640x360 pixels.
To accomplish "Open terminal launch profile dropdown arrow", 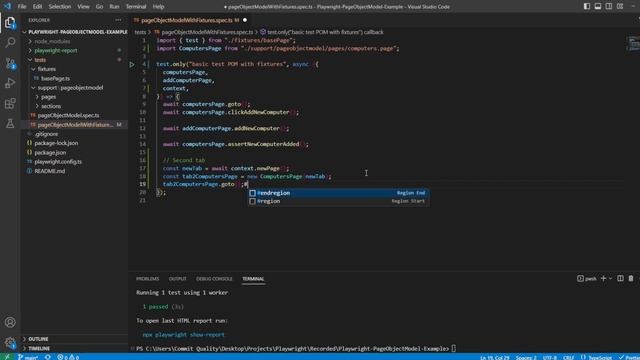I will click(611, 278).
